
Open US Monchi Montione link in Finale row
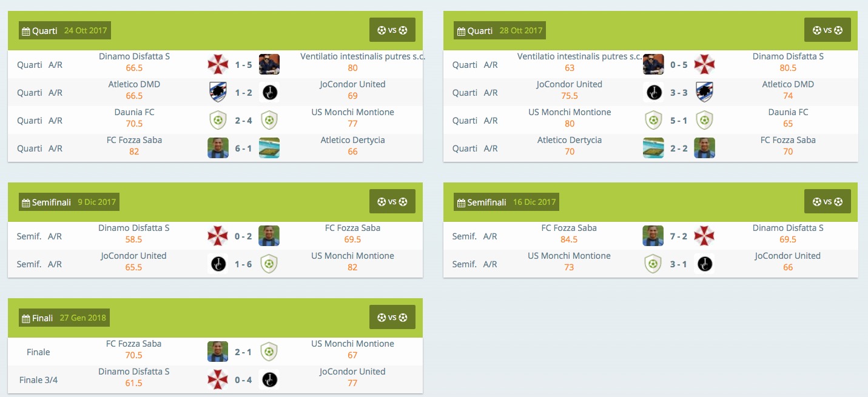[x=352, y=344]
